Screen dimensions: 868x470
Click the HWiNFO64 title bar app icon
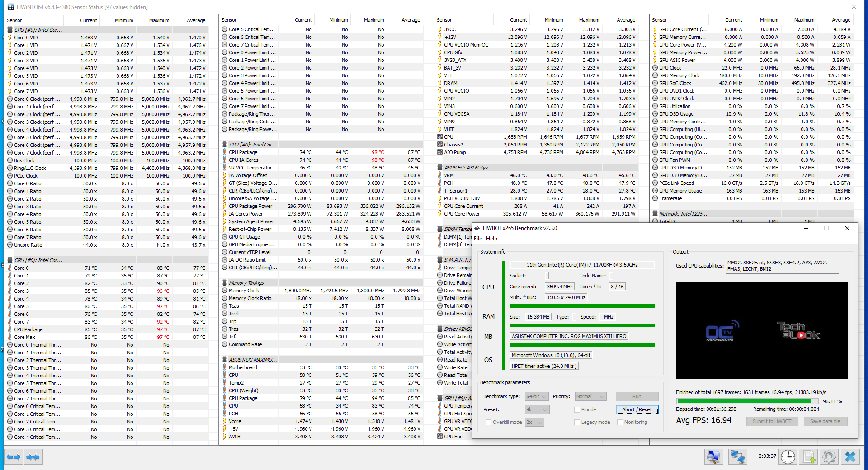[x=11, y=7]
